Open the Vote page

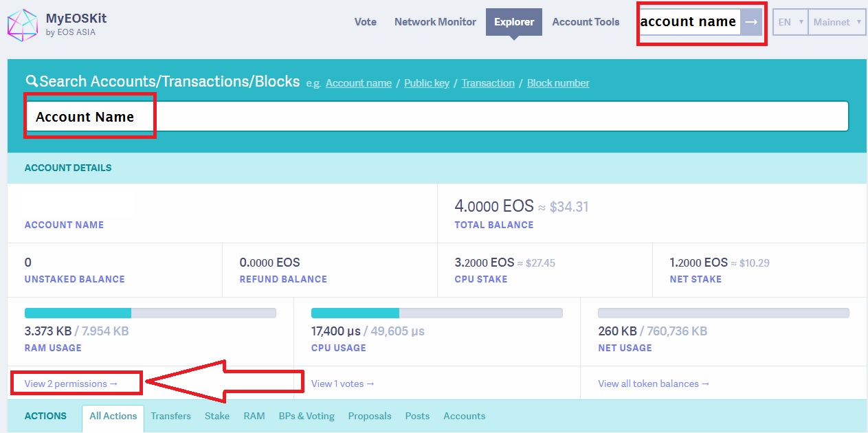point(366,22)
